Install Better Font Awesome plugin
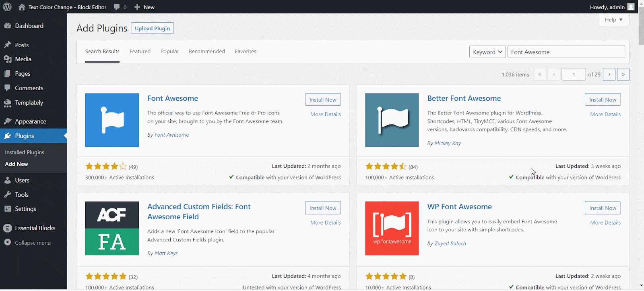 pyautogui.click(x=603, y=100)
